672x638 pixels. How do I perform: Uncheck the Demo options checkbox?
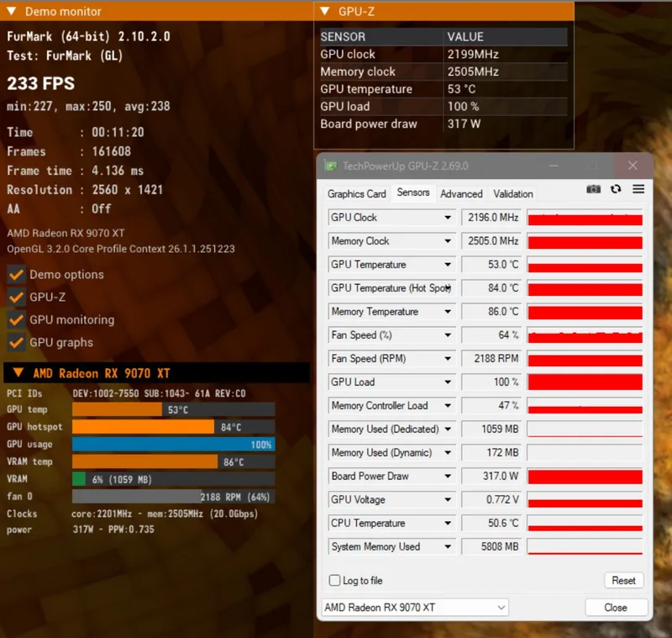pos(16,275)
